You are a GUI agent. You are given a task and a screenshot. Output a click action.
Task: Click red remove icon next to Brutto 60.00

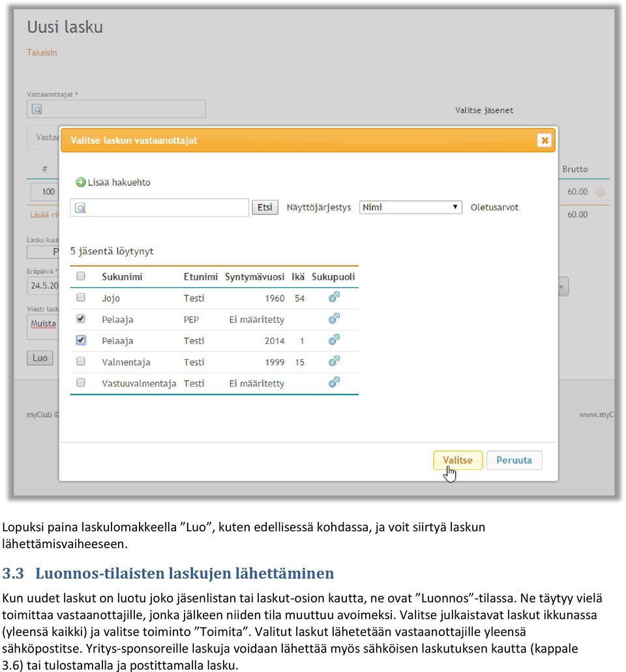pos(601,192)
